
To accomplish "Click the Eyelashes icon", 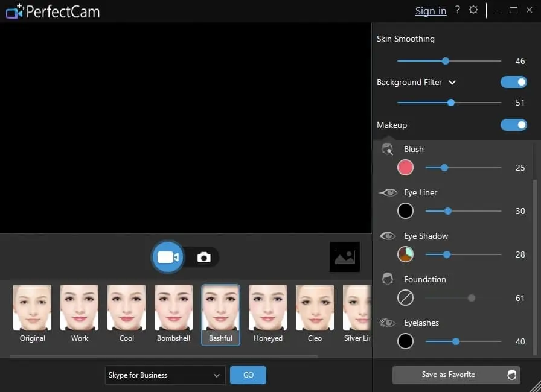I will coord(388,323).
